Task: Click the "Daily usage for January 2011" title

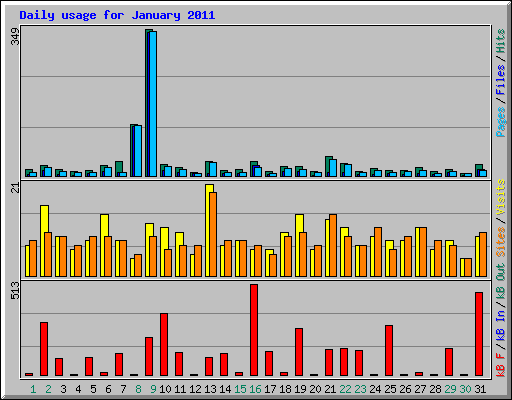Action: pyautogui.click(x=117, y=15)
